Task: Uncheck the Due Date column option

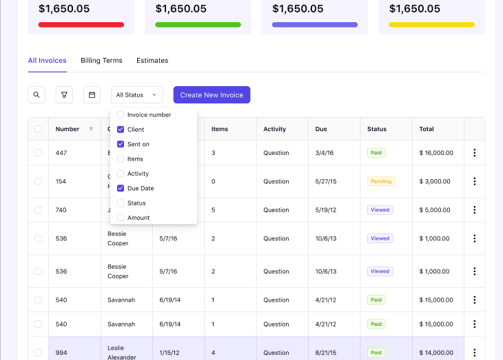Action: click(x=121, y=188)
